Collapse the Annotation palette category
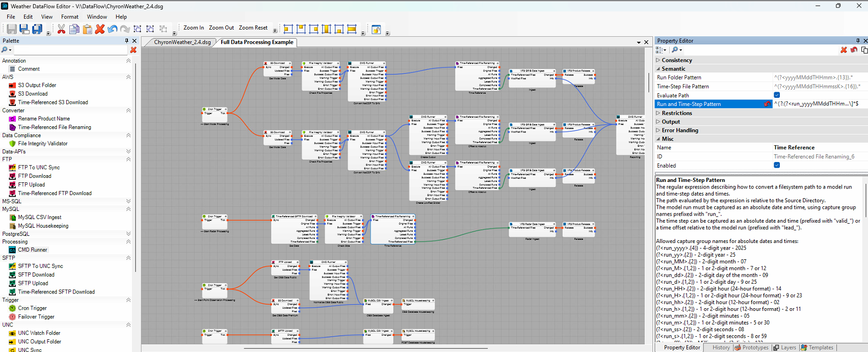Viewport: 868px width, 352px height. coord(128,61)
